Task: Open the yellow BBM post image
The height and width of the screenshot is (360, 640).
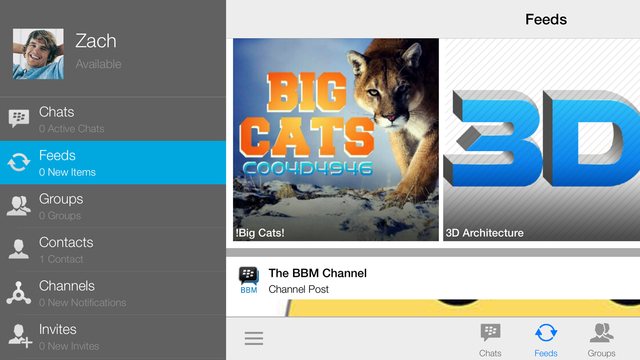Action: (462, 308)
